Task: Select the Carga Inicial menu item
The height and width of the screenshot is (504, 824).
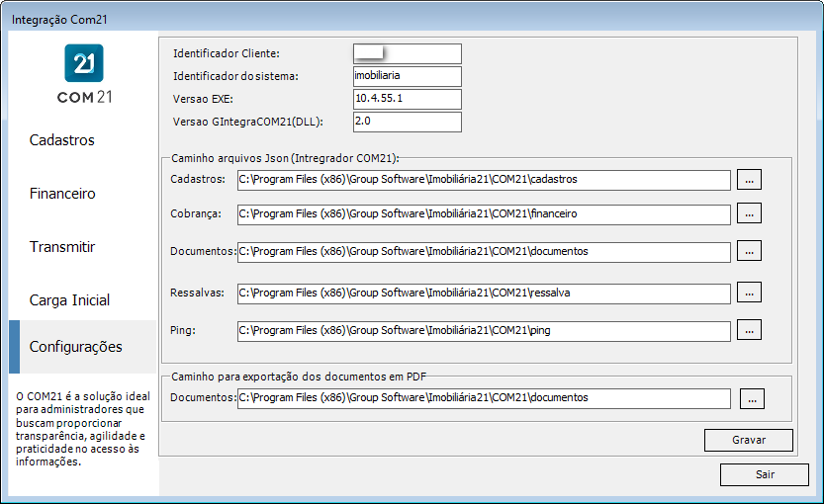Action: tap(69, 300)
